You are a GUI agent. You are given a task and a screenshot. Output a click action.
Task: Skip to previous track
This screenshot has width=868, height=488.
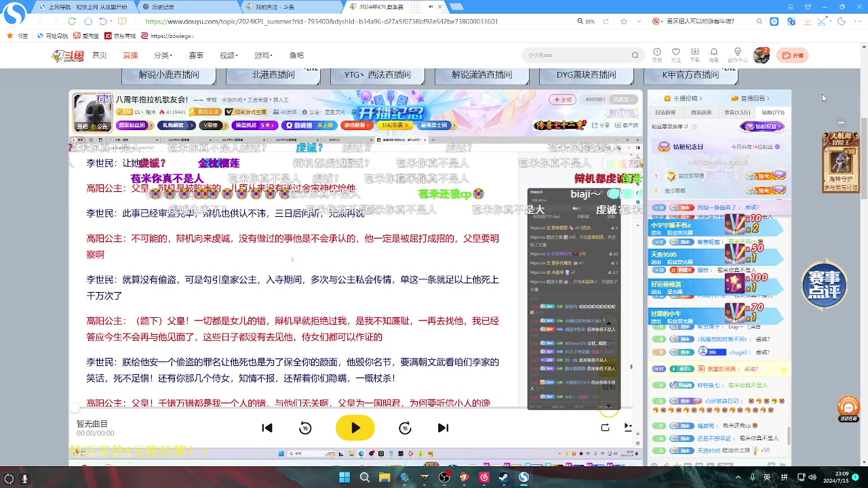pyautogui.click(x=267, y=428)
